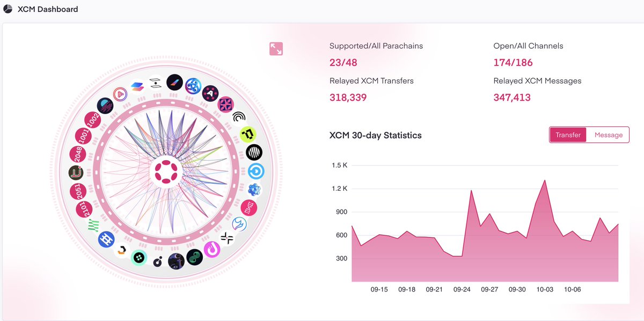The width and height of the screenshot is (644, 321).
Task: Select the blue molecule cluster parachain icon
Action: (x=254, y=189)
